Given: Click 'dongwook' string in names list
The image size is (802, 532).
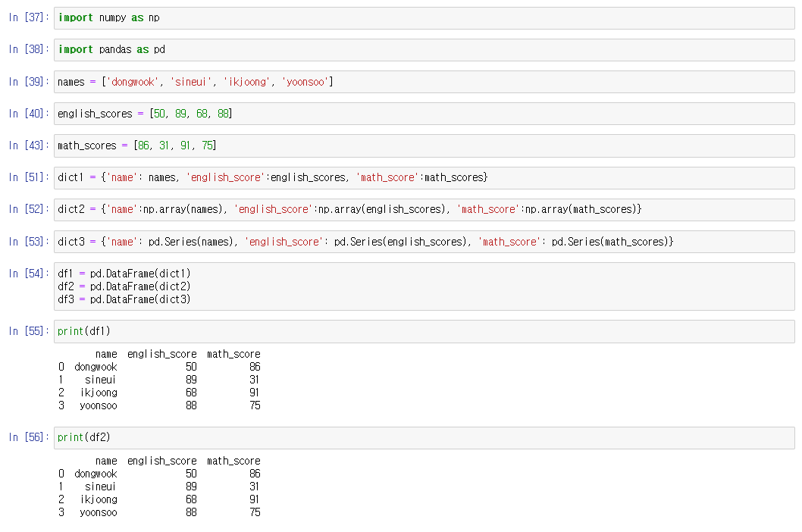Looking at the screenshot, I should tap(133, 82).
